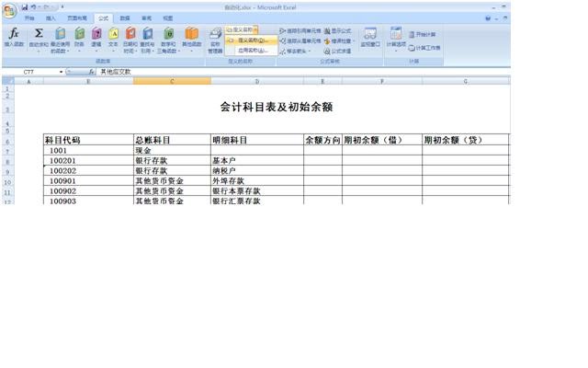The height and width of the screenshot is (368, 588).
Task: Click cell 基本户
Action: [257, 161]
